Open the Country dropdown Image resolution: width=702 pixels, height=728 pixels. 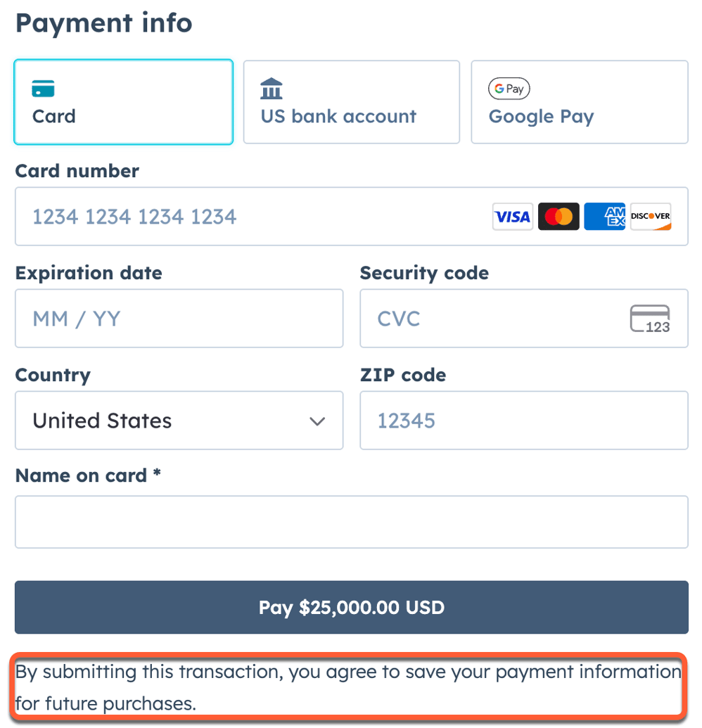tap(179, 421)
